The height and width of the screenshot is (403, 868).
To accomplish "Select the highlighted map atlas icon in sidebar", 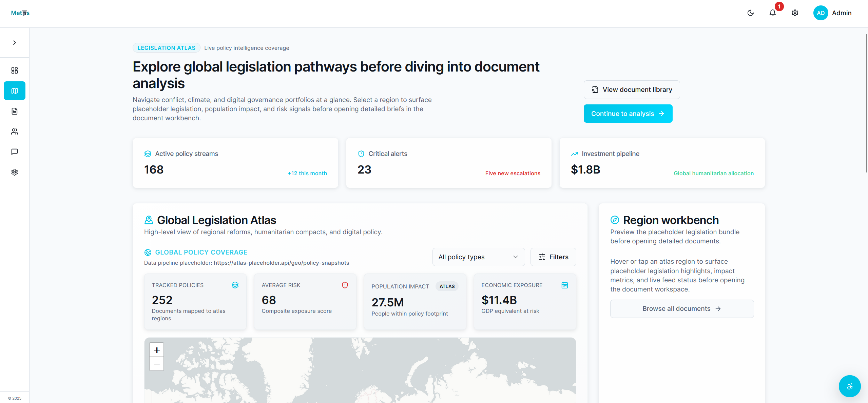I will [14, 90].
